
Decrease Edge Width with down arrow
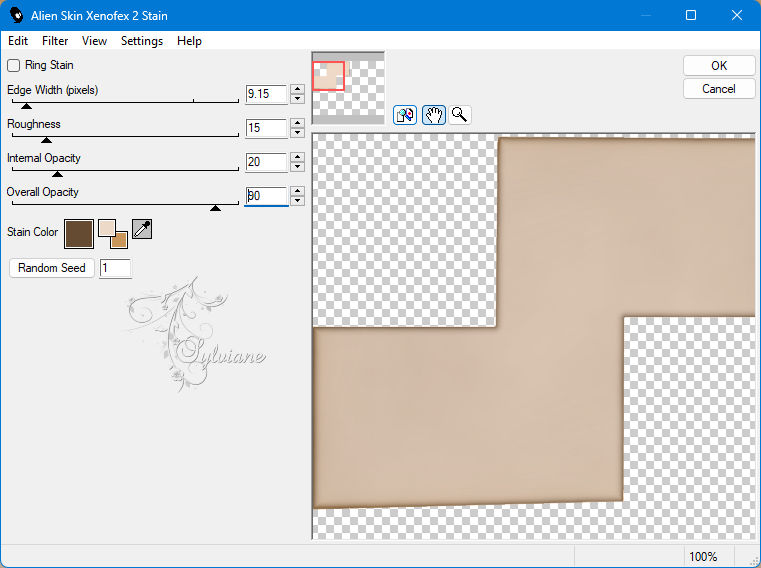tap(298, 99)
